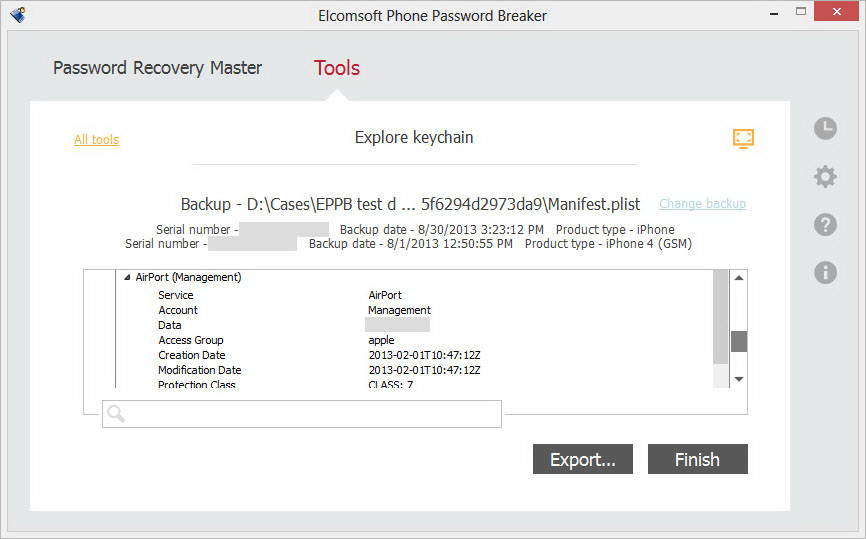Select the AirPort (Management) entry title
This screenshot has height=539, width=866.
[188, 277]
